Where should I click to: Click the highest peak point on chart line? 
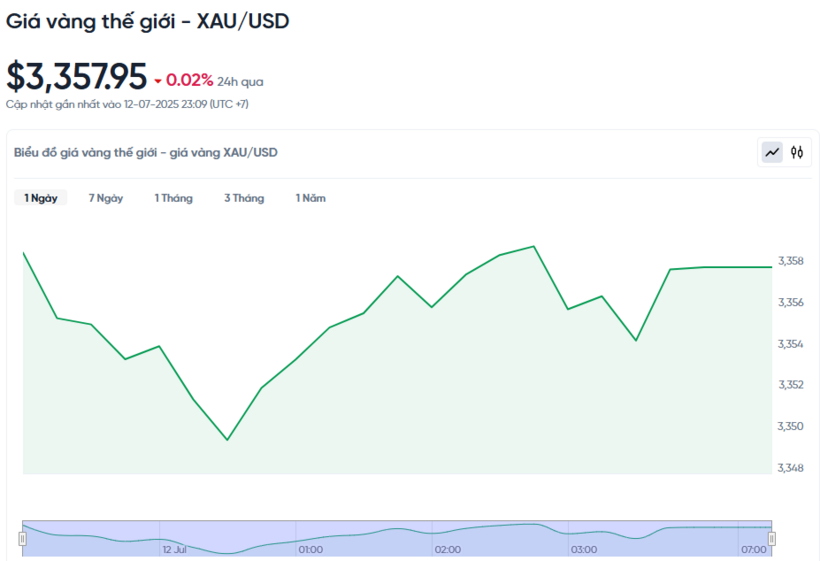(x=533, y=246)
